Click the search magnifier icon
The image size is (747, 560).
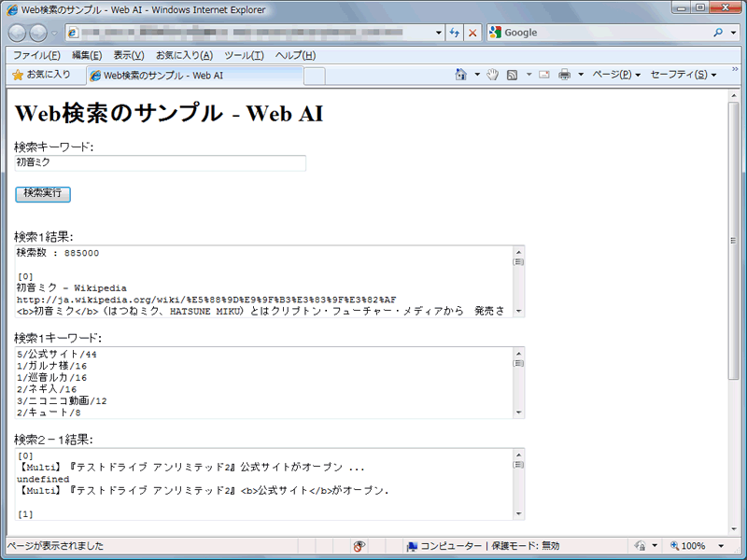(x=718, y=33)
